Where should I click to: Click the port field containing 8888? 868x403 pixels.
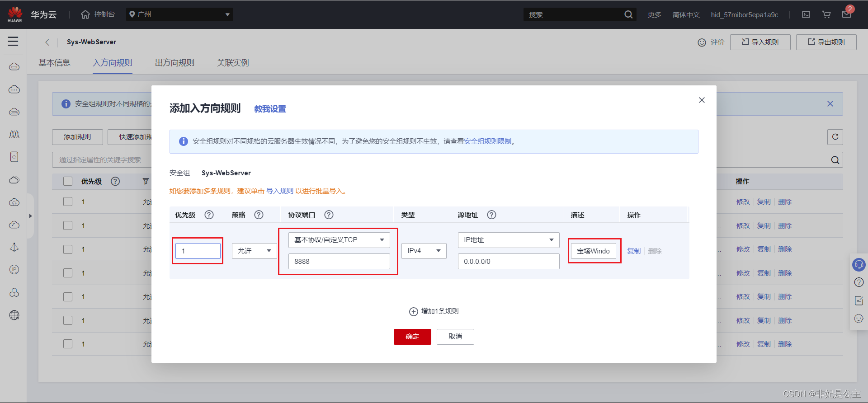pos(339,262)
